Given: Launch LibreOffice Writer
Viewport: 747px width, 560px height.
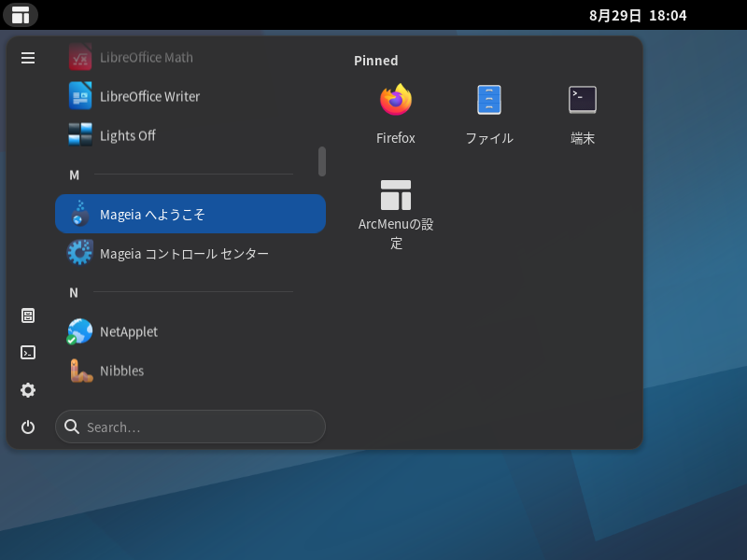Looking at the screenshot, I should point(190,96).
